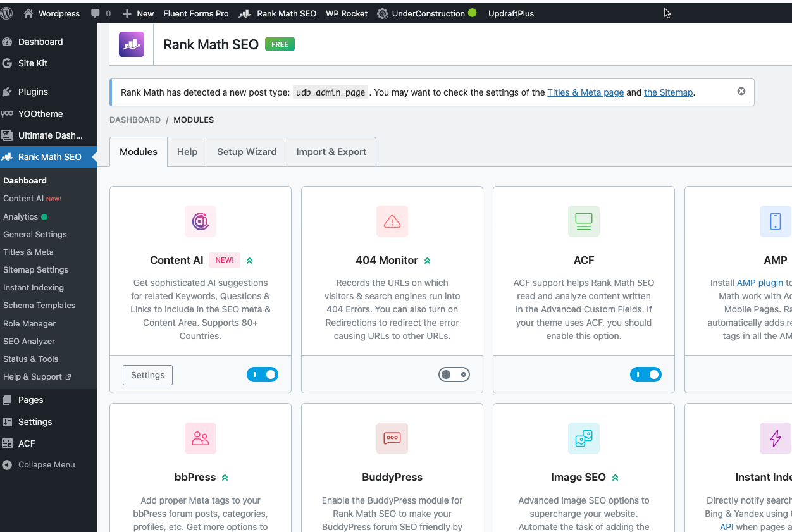
Task: Open Rank Math SEO in the sidebar
Action: pyautogui.click(x=48, y=157)
